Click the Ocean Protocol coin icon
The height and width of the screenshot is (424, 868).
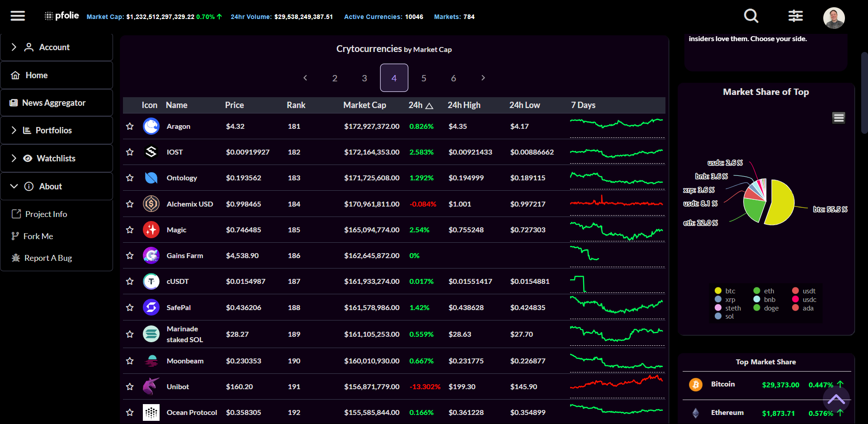(x=151, y=412)
